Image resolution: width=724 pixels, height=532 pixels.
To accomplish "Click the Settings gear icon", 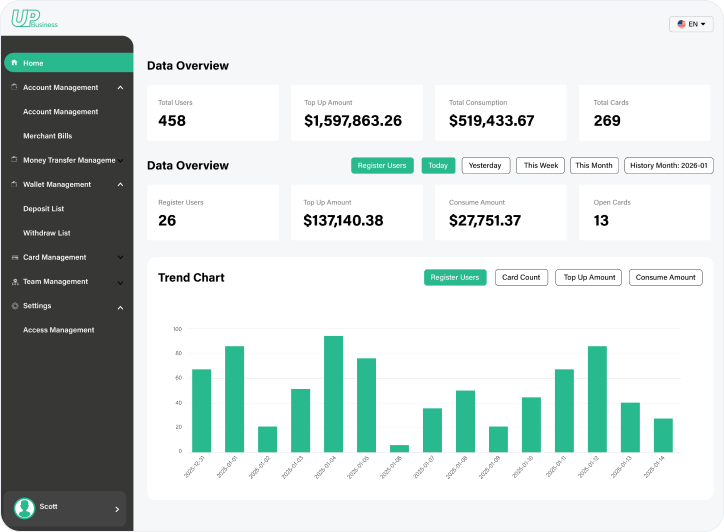I will coord(14,306).
